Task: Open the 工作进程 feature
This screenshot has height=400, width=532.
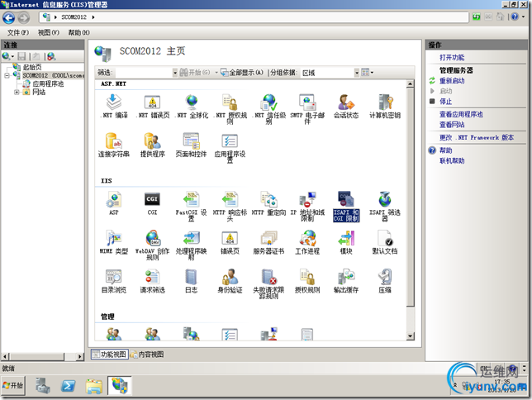Action: point(307,242)
